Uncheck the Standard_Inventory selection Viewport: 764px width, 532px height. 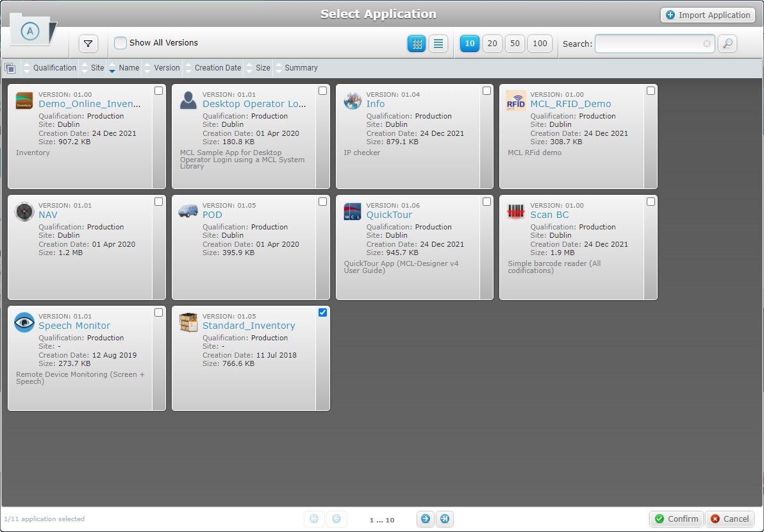click(322, 312)
